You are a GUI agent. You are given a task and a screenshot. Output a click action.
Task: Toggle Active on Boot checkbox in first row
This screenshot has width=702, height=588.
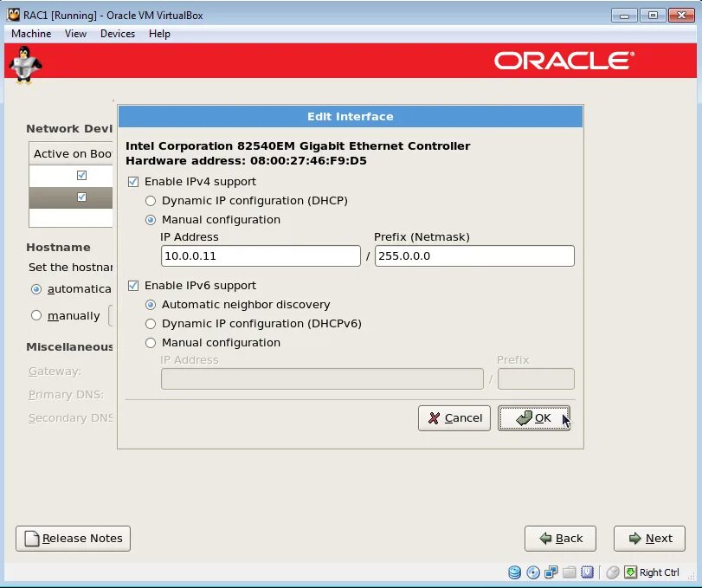pyautogui.click(x=81, y=175)
